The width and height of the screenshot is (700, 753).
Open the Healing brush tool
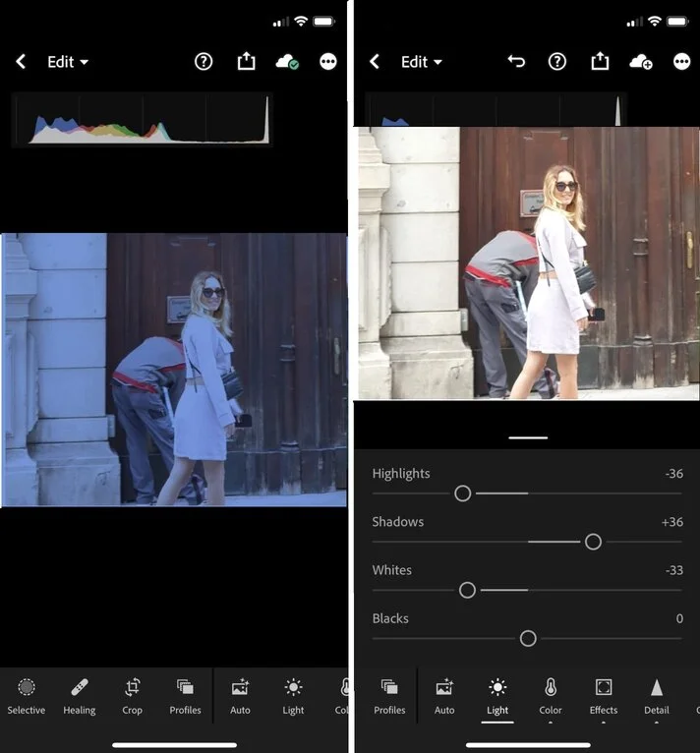pos(80,695)
